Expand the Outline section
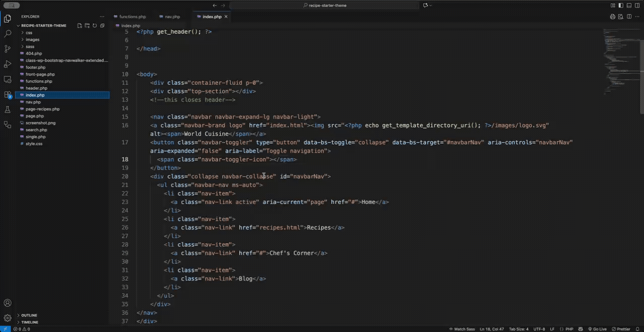644x332 pixels. [29, 315]
